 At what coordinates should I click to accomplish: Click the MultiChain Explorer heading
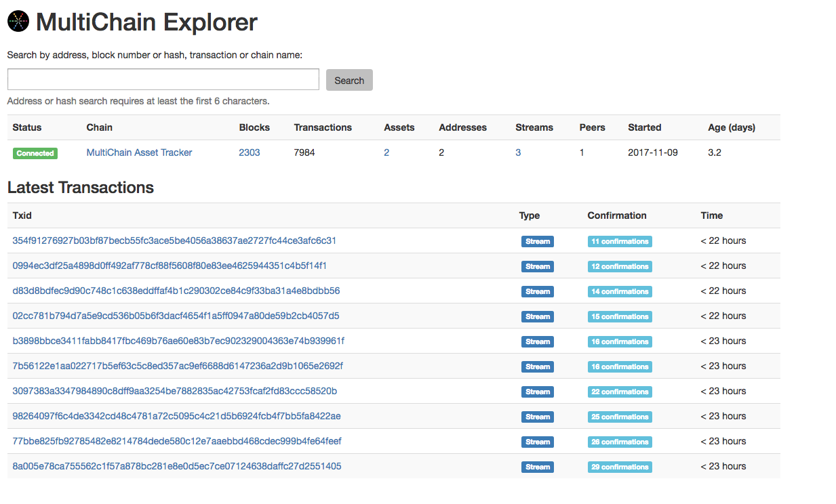tap(146, 22)
